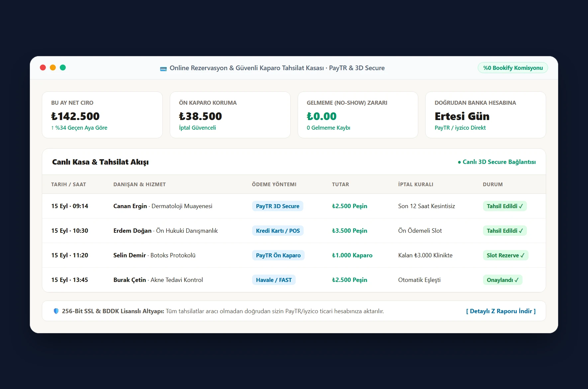Click the ₺1.000 Kaparo amount
Screen dimensions: 588x389
tap(352, 255)
